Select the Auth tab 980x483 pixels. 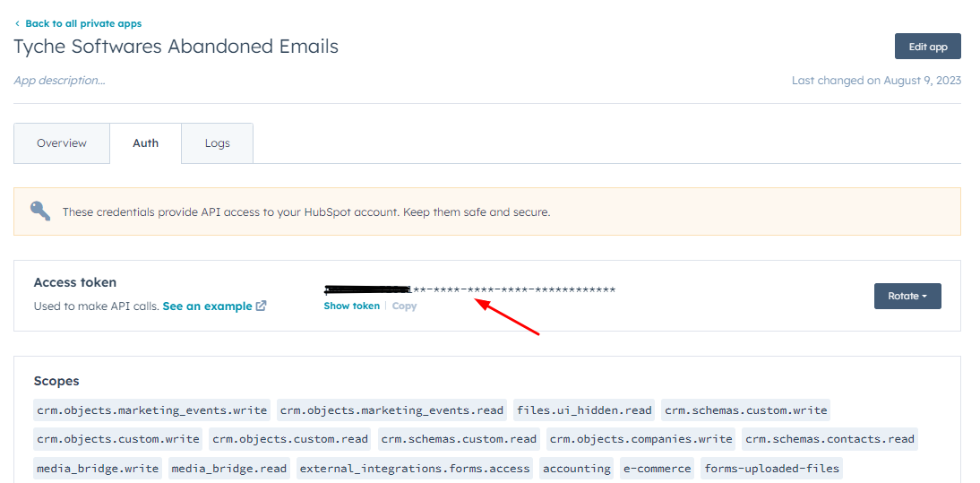(146, 143)
